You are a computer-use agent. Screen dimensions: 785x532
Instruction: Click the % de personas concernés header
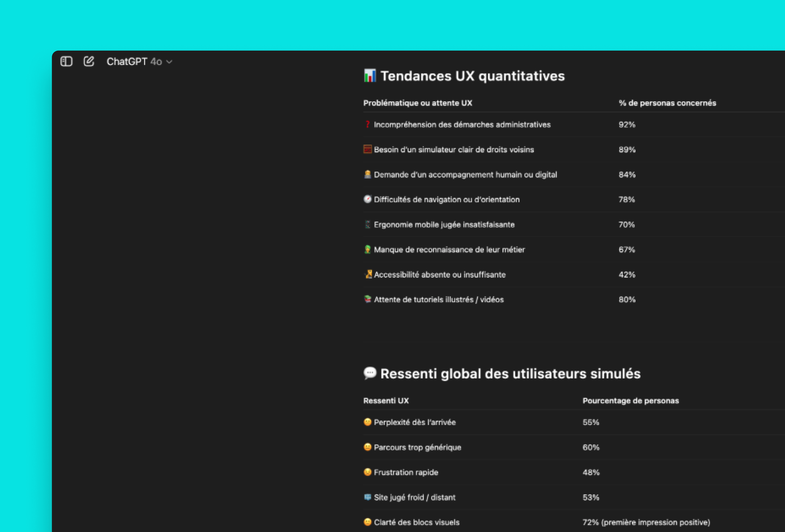[x=667, y=103]
